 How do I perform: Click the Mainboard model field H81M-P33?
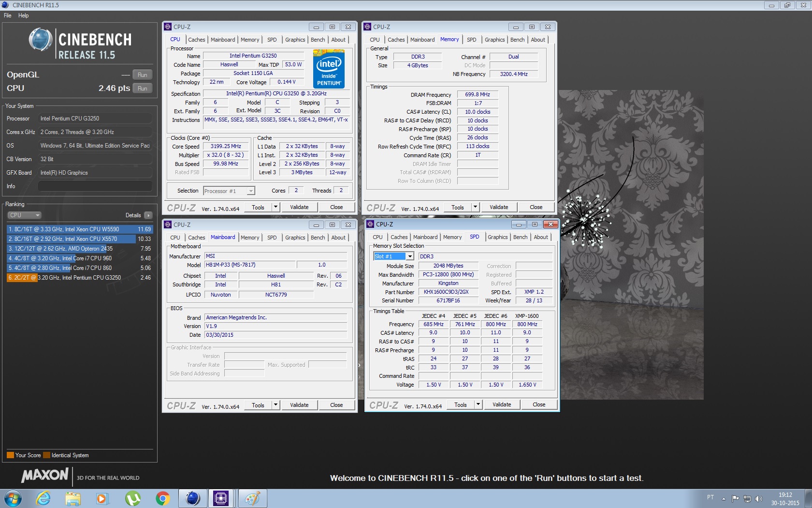tap(250, 265)
